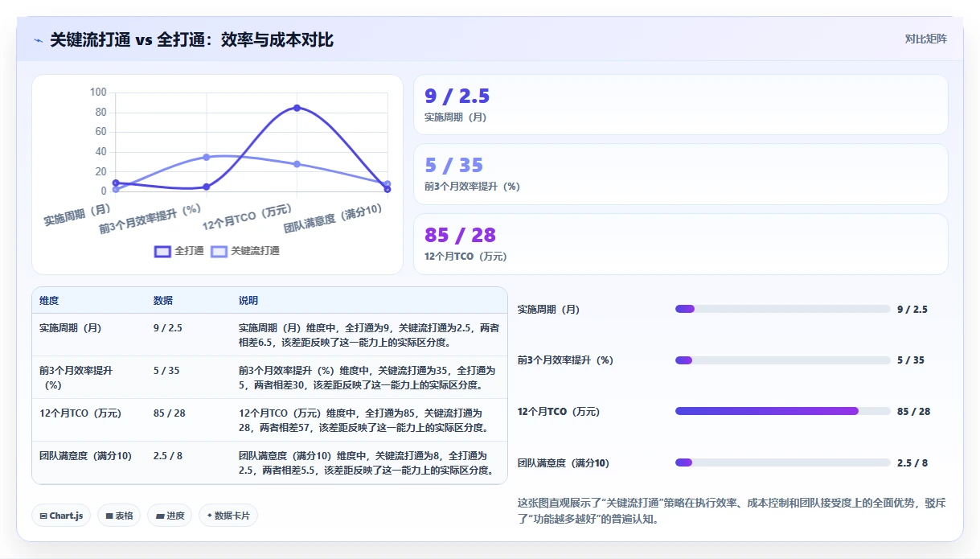Click the 数据 table column header
Screen dimensions: 980x559
point(162,301)
